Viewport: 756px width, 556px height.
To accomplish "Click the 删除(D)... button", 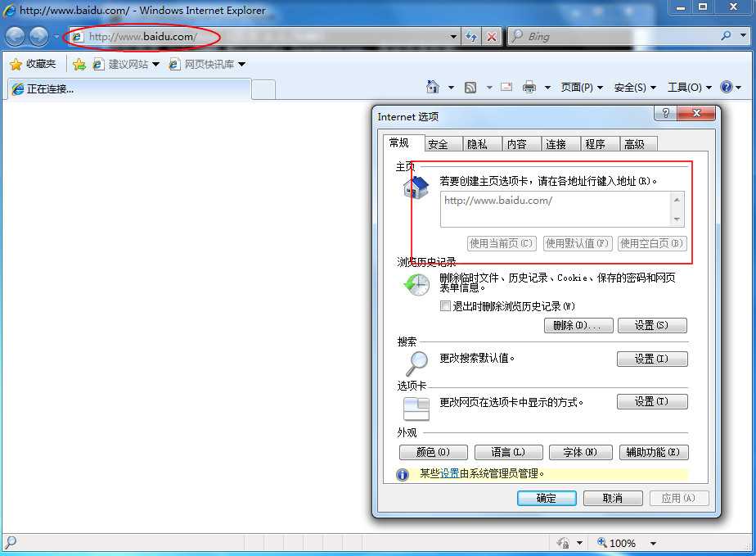I will tap(578, 325).
